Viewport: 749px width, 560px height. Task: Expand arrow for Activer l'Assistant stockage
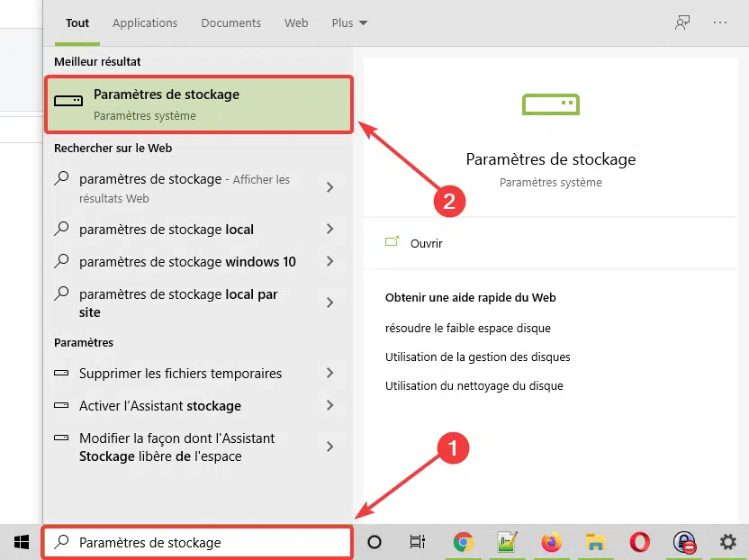click(x=329, y=406)
